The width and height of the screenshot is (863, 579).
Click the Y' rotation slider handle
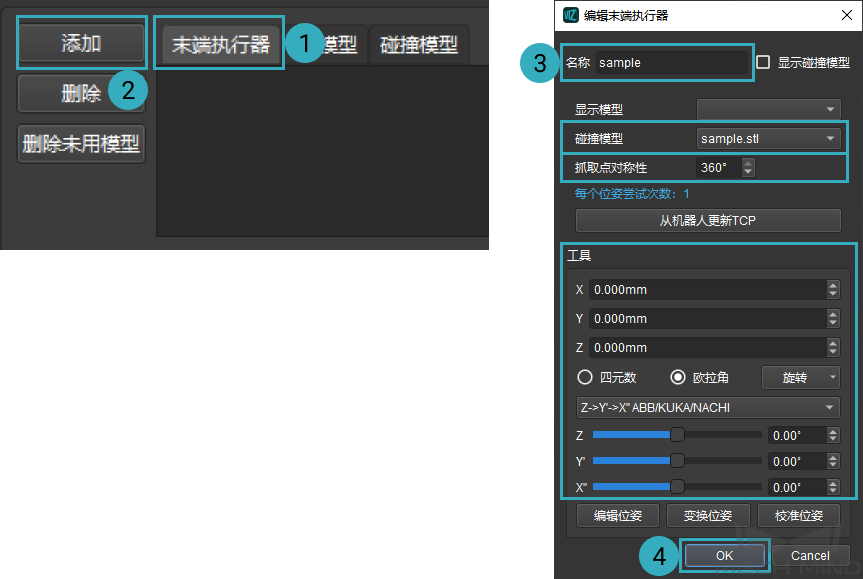pyautogui.click(x=677, y=461)
